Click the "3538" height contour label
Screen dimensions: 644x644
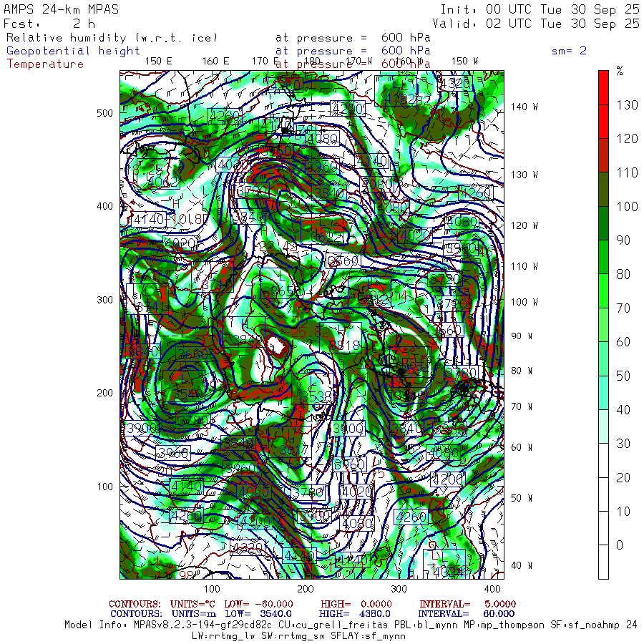coord(317,396)
